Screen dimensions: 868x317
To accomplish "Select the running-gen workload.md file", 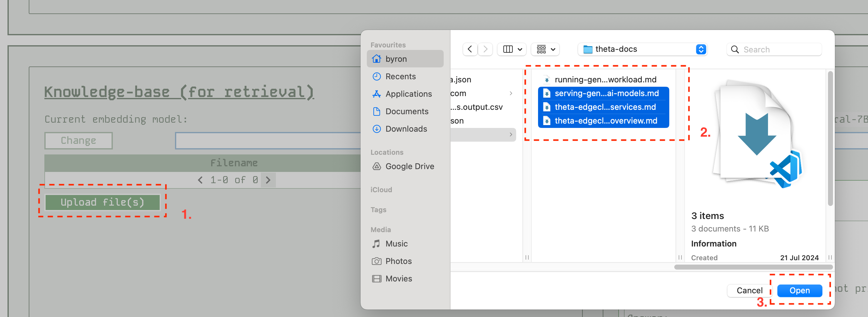I will (x=606, y=80).
